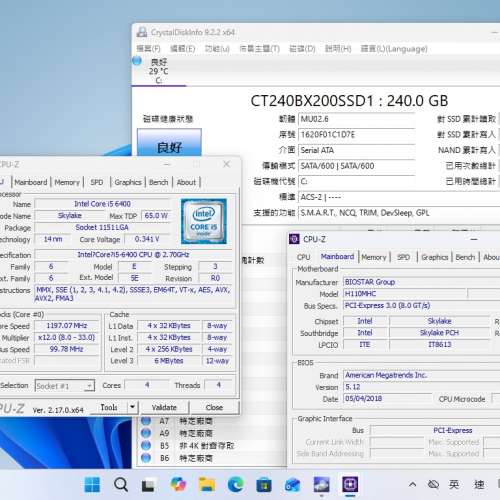Open Microsoft Store from the taskbar
The height and width of the screenshot is (500, 500).
click(x=264, y=485)
